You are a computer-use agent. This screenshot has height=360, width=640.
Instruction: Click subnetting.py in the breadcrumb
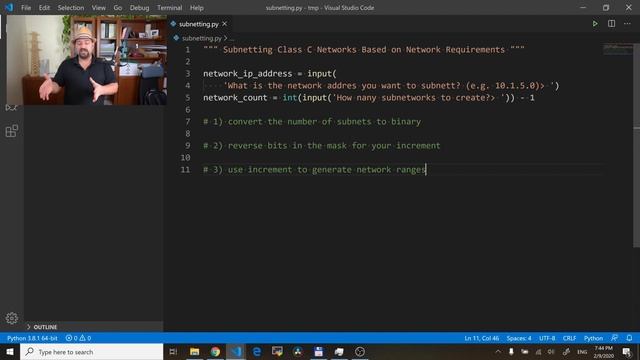click(x=201, y=38)
